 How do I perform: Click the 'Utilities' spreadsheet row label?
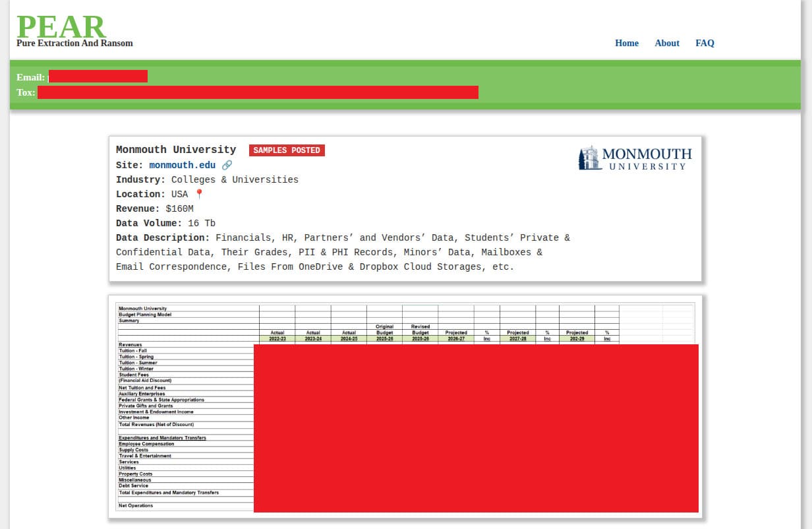pos(129,468)
